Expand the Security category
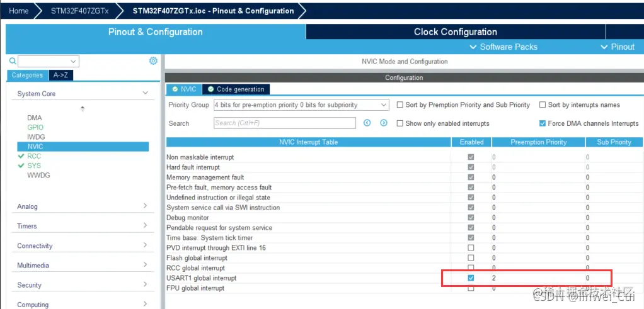Viewport: 644px width, 309px height. 145,284
